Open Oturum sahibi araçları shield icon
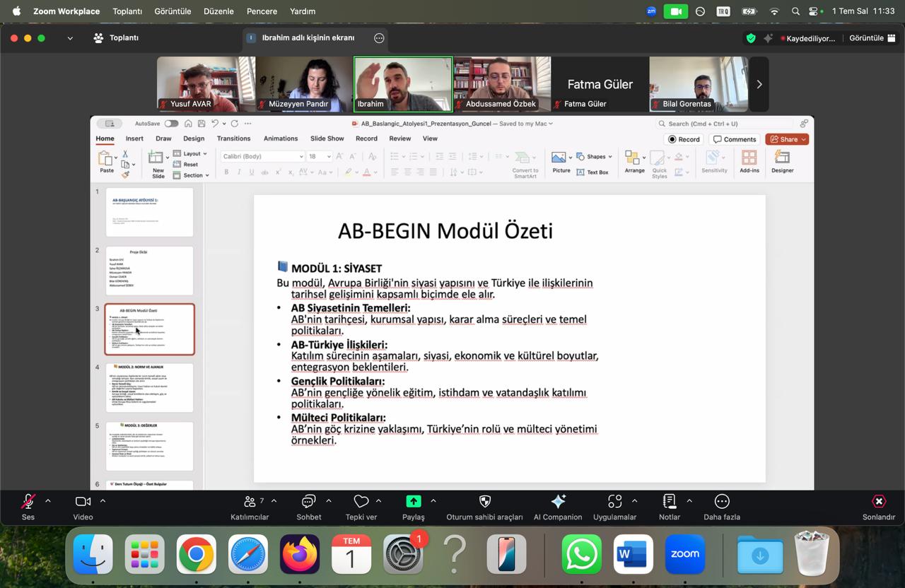 pos(484,501)
